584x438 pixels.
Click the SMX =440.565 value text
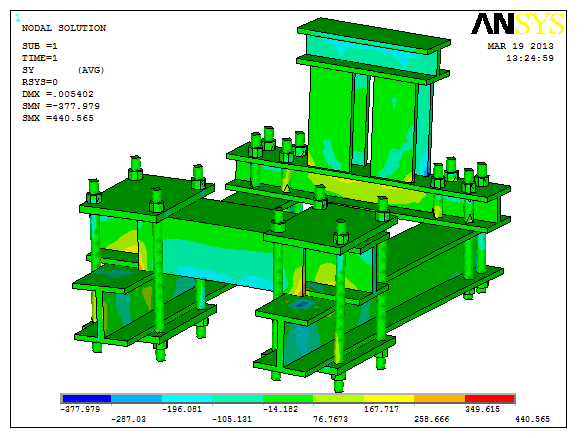click(58, 118)
